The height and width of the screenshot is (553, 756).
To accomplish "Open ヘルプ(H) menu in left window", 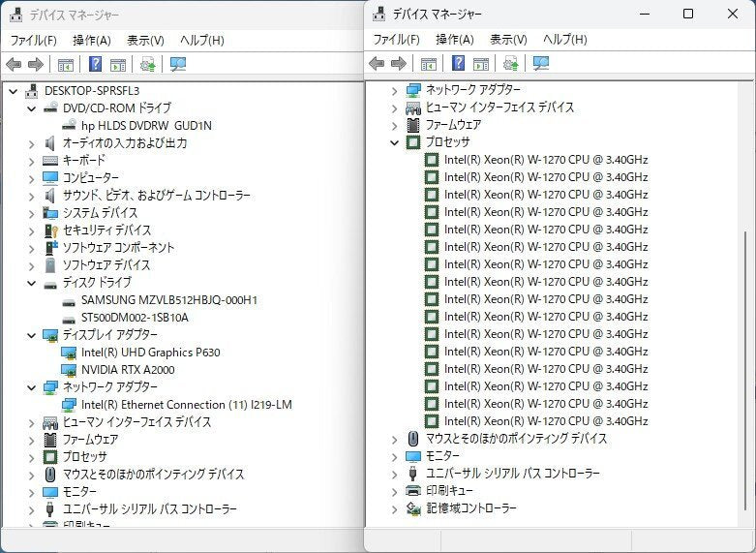I will click(202, 40).
